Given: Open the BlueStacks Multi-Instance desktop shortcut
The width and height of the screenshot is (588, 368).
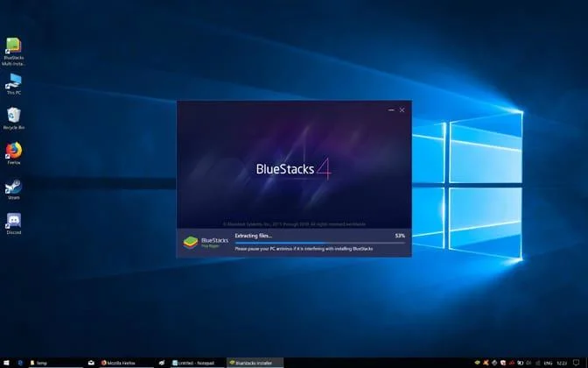Looking at the screenshot, I should tap(13, 52).
